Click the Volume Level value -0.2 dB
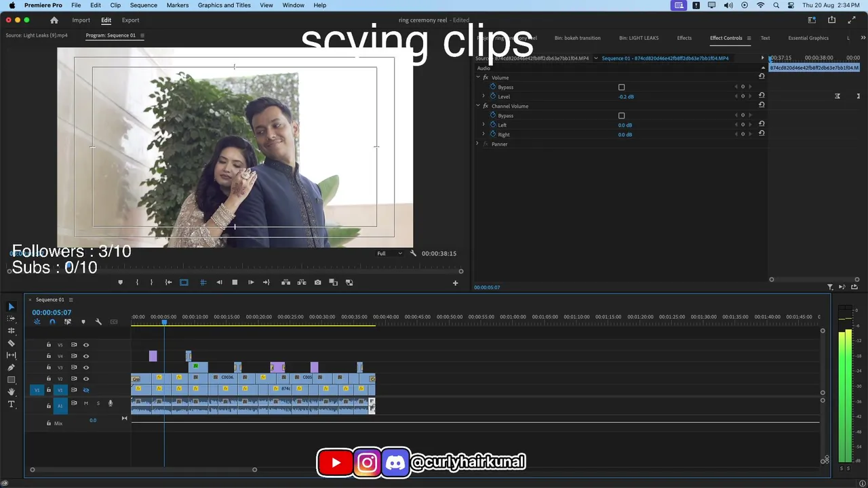 coord(626,97)
